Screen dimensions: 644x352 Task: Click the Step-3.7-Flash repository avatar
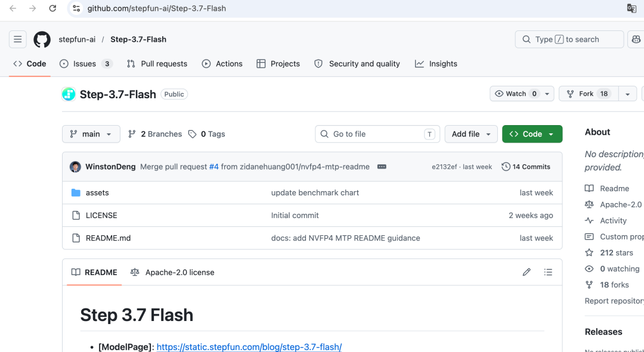click(69, 94)
